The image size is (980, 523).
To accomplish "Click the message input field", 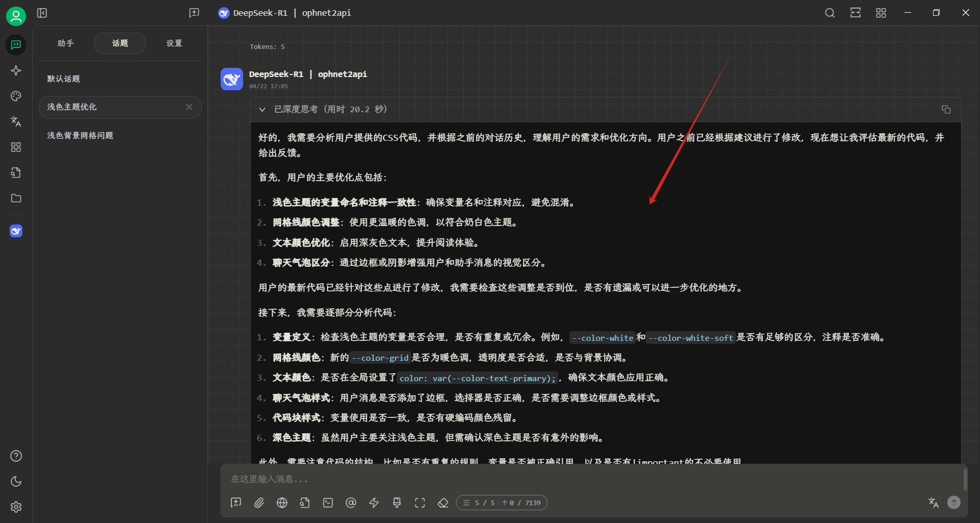I will pyautogui.click(x=592, y=479).
